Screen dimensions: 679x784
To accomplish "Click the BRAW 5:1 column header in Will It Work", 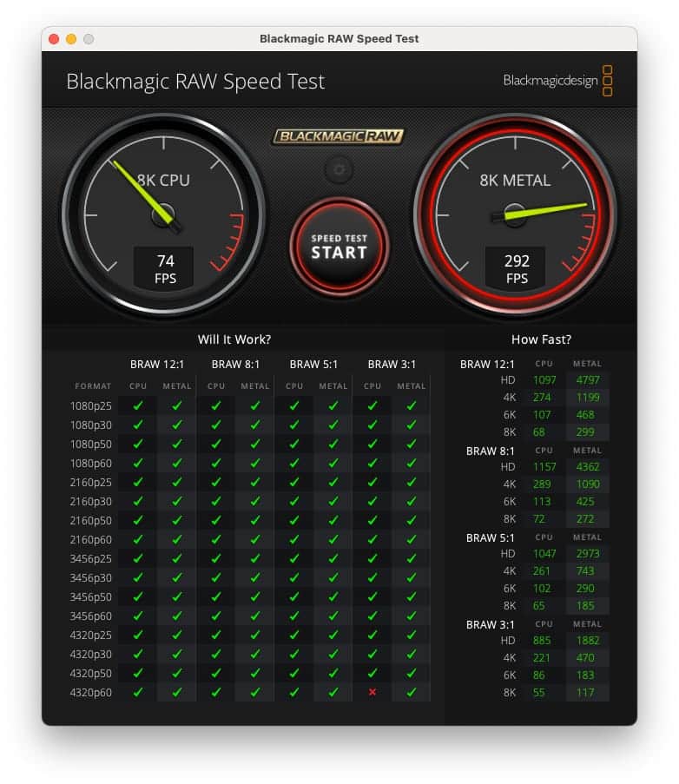I will click(313, 365).
